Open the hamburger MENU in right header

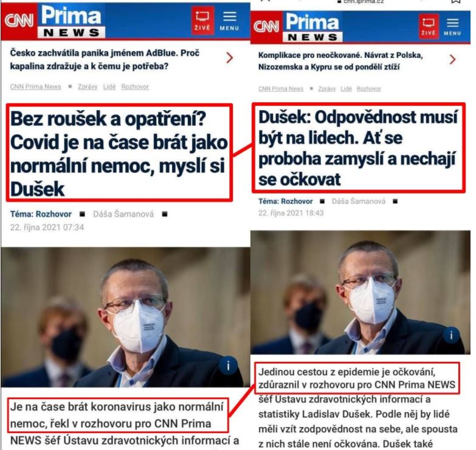[x=452, y=27]
